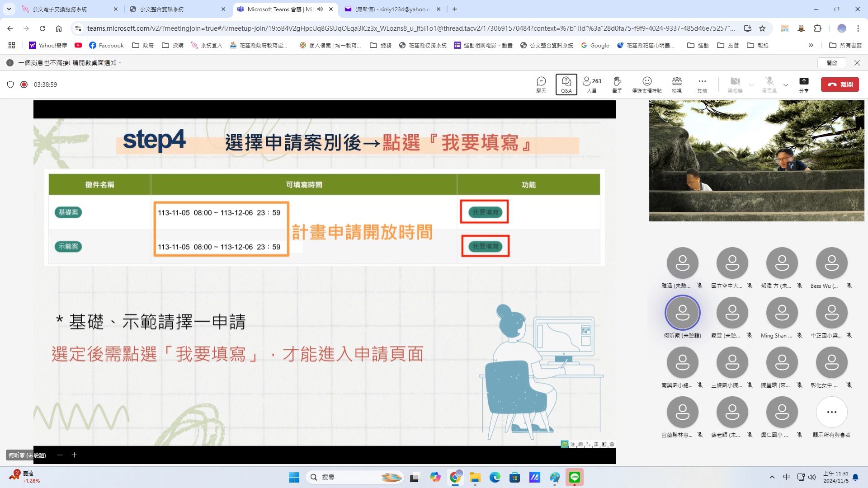Show more hidden bookmarks chevron
This screenshot has width=868, height=488.
click(x=811, y=45)
